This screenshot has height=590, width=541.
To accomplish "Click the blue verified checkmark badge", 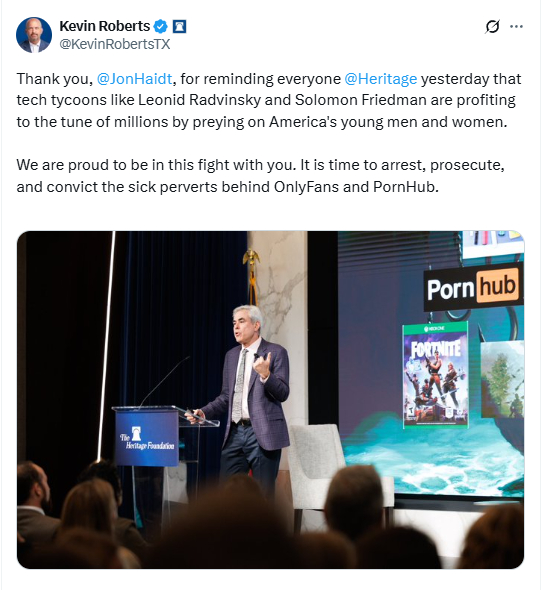I will [x=161, y=27].
